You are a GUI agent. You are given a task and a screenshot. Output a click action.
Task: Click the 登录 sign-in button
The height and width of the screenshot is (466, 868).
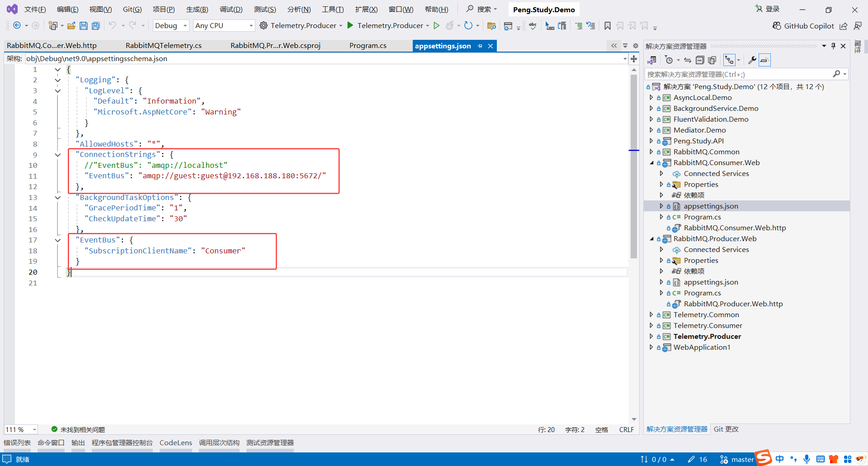pos(768,9)
